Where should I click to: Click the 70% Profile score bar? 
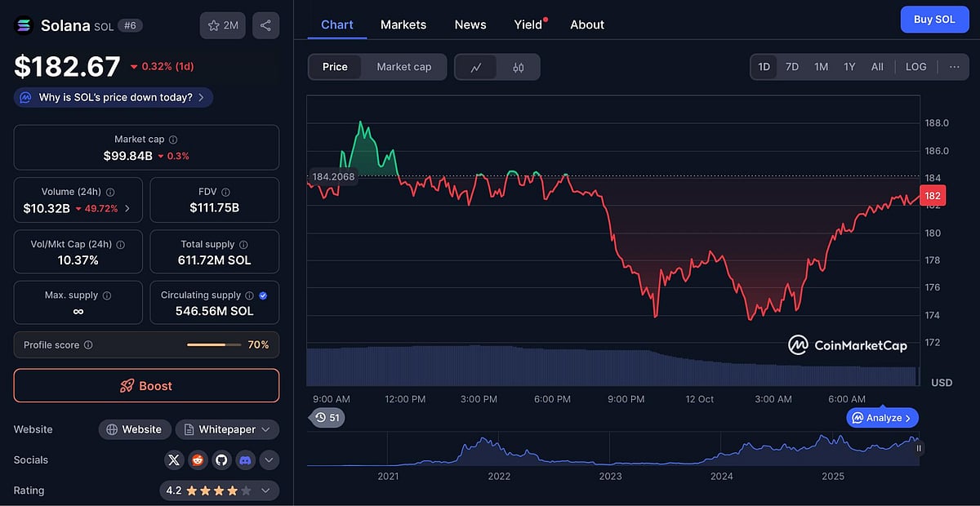[214, 344]
